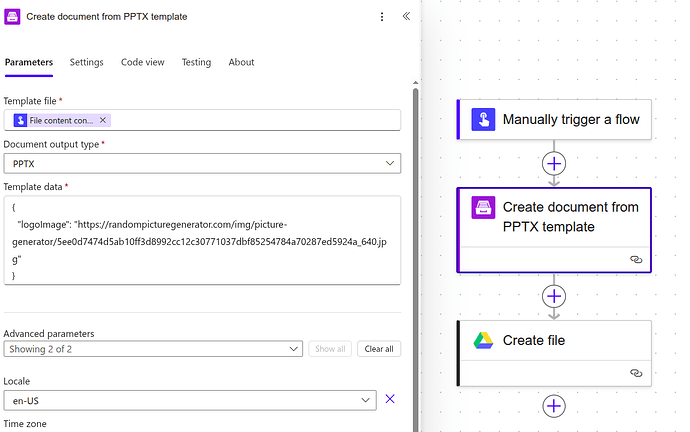Open the three-dot more options menu
The width and height of the screenshot is (690, 432).
click(382, 16)
